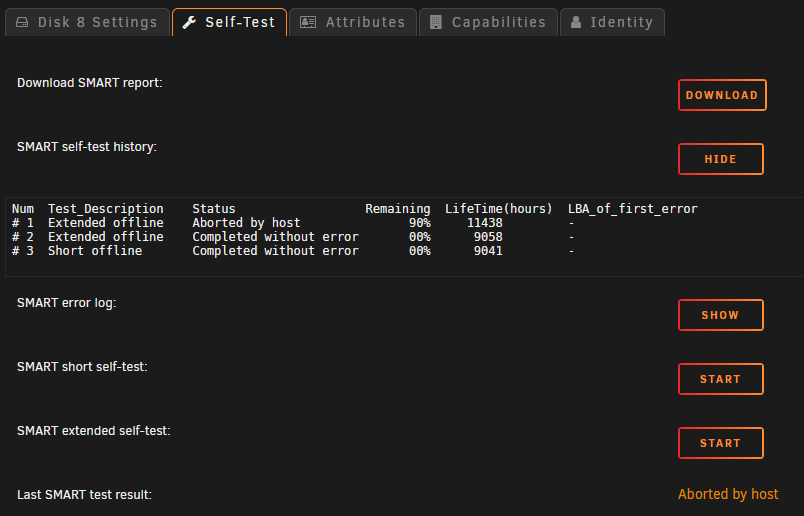
Task: Download the SMART report
Action: tap(722, 95)
